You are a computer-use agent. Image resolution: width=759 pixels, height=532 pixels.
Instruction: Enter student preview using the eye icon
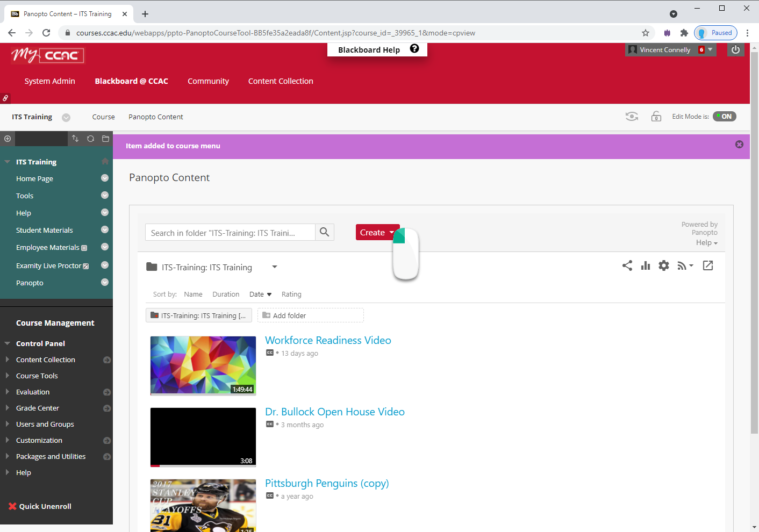click(x=632, y=116)
